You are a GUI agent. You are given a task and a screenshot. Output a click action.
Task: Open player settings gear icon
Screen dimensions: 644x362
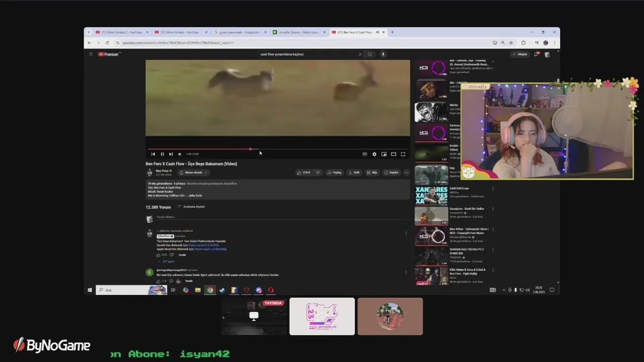point(374,154)
